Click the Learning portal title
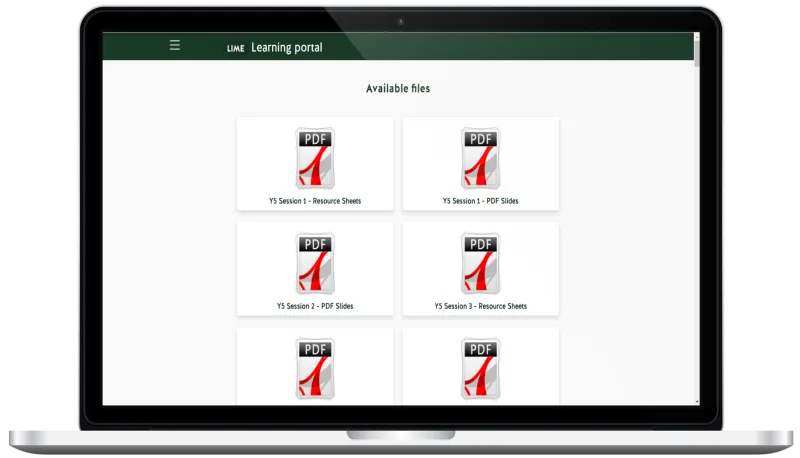The height and width of the screenshot is (458, 800). point(287,47)
